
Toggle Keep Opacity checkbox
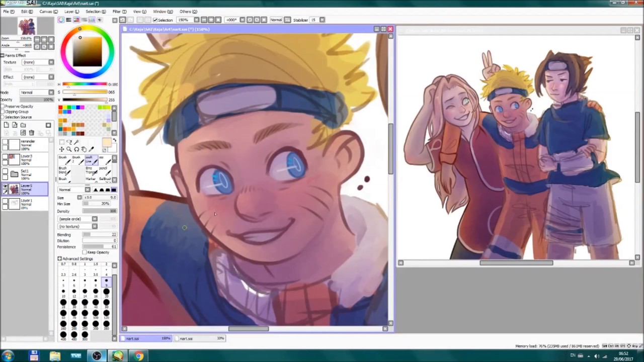click(85, 252)
